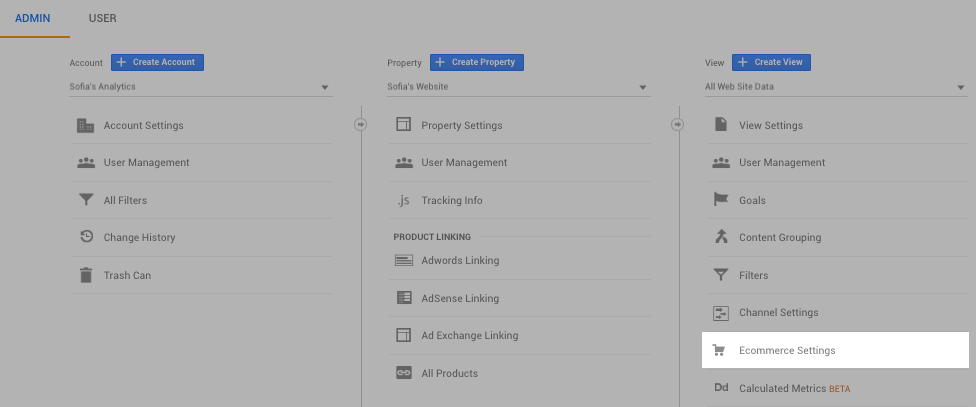Click the All Products link icon

(x=403, y=373)
